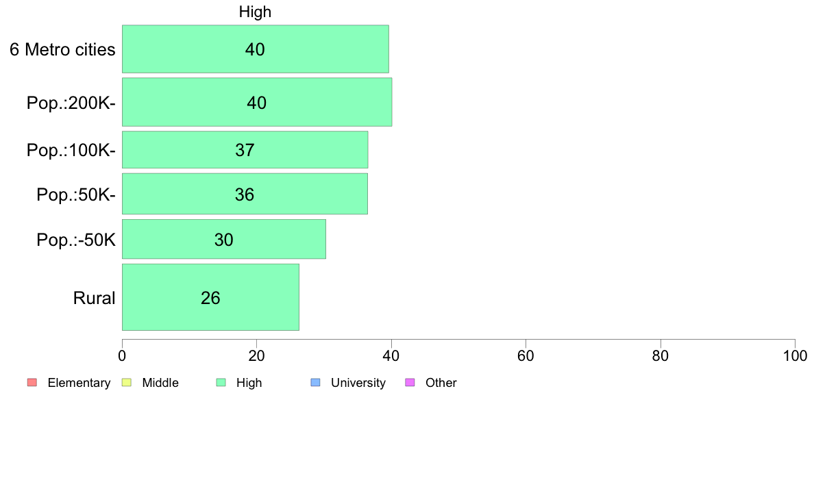The width and height of the screenshot is (814, 504).
Task: Select the Pop.:50K- bar showing 36
Action: click(245, 194)
